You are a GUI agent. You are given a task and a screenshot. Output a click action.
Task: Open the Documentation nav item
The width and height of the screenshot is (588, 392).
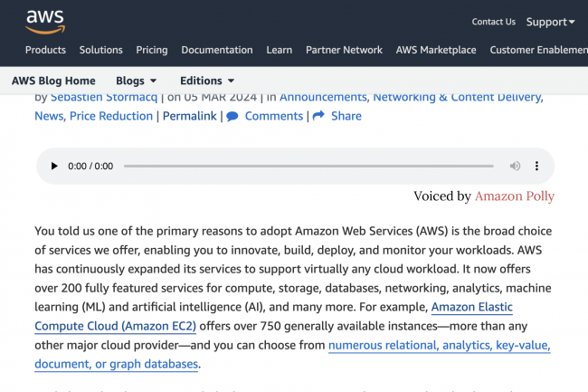click(217, 51)
